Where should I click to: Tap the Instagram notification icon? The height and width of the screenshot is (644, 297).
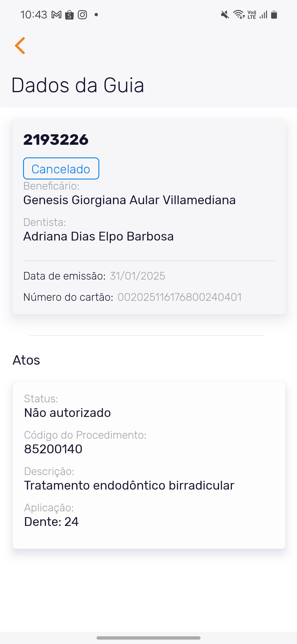point(82,15)
